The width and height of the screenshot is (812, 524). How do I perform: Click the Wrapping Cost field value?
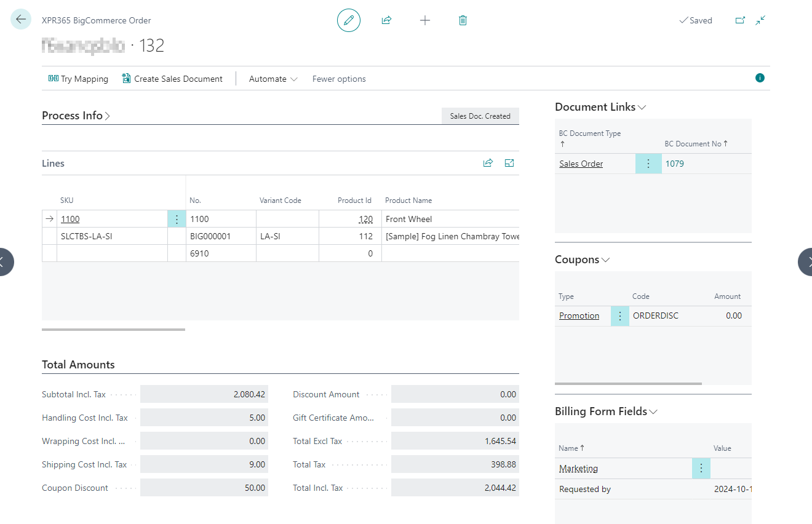204,441
